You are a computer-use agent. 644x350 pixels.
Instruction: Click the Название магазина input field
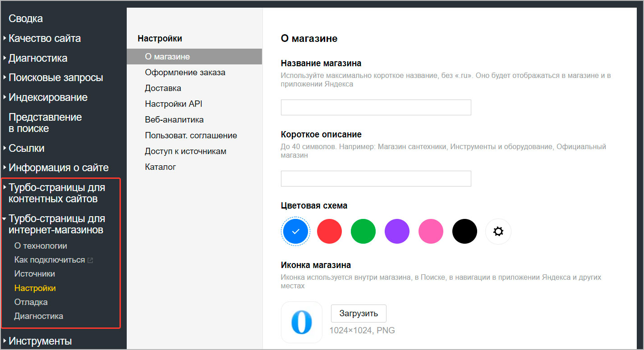[x=376, y=108]
